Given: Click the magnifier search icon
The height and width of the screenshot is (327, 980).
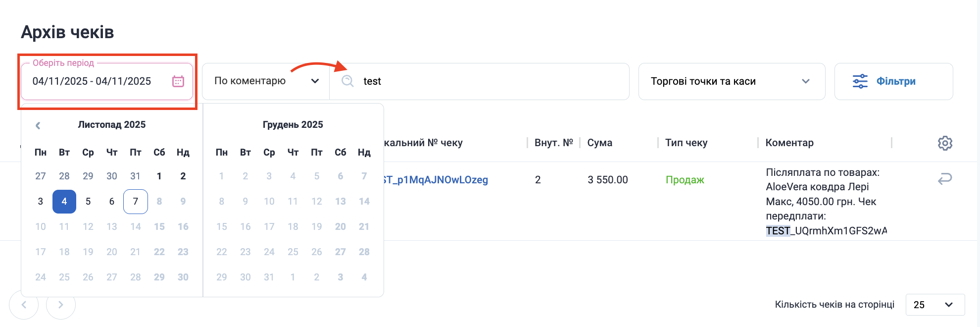Looking at the screenshot, I should 347,81.
